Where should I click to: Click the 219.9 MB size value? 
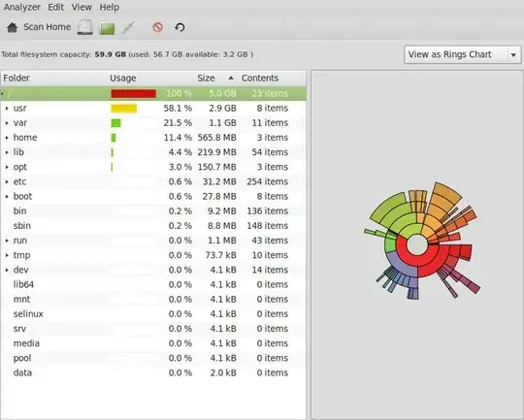tap(217, 152)
